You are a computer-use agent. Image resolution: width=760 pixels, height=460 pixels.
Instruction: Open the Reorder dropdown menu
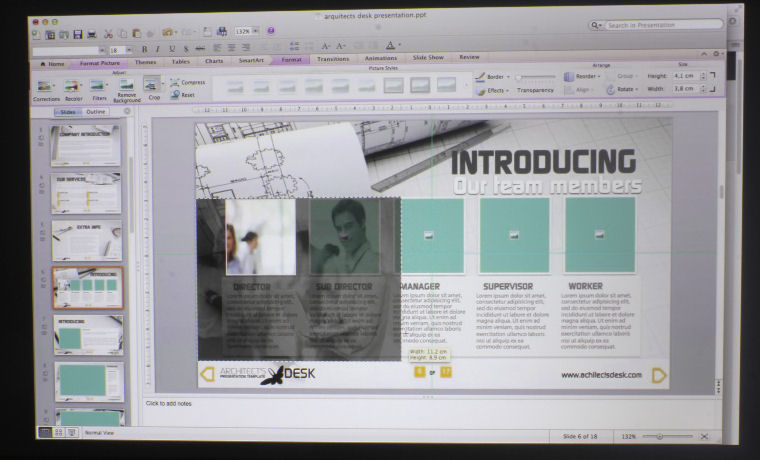[583, 76]
